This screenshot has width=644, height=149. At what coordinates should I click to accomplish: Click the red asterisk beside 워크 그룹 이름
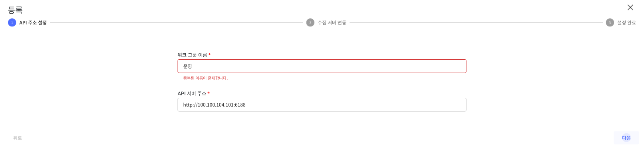tap(209, 55)
